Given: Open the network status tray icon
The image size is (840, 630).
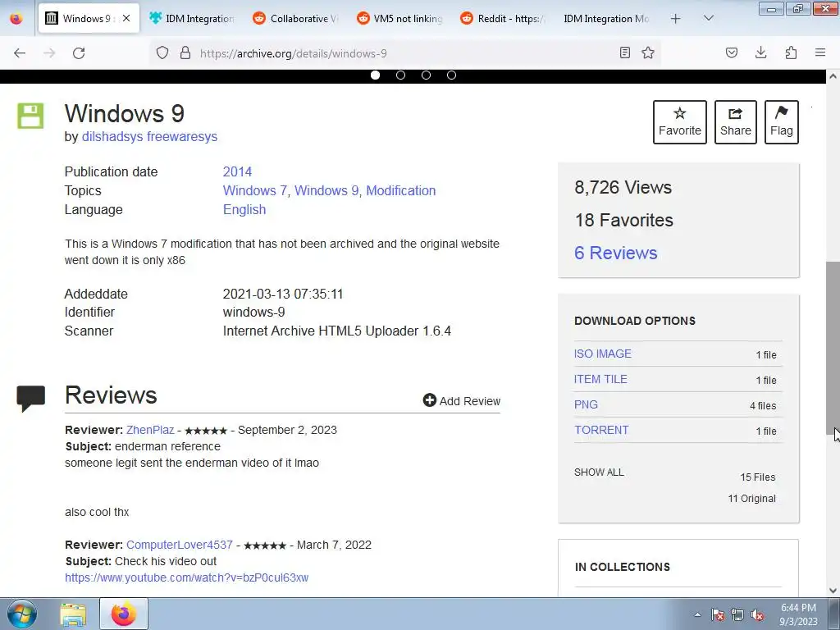Looking at the screenshot, I should pyautogui.click(x=737, y=614).
